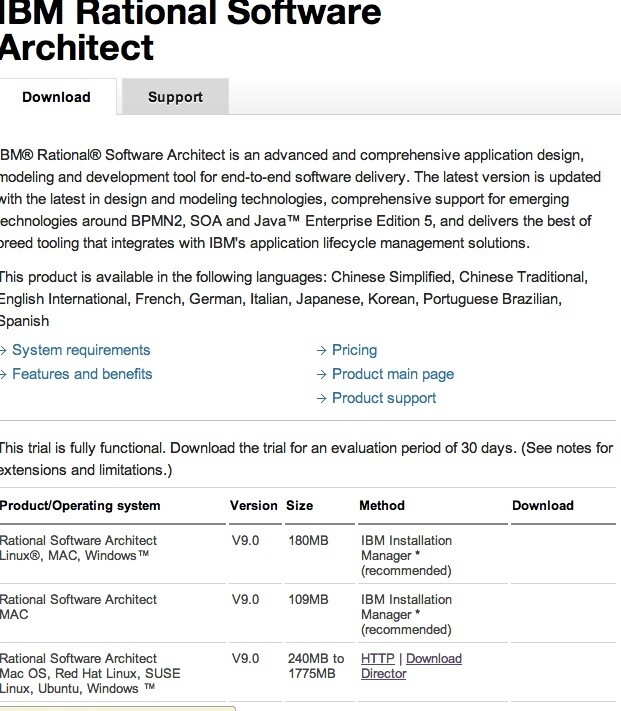The width and height of the screenshot is (621, 711).
Task: Select the Version column header
Action: (253, 506)
